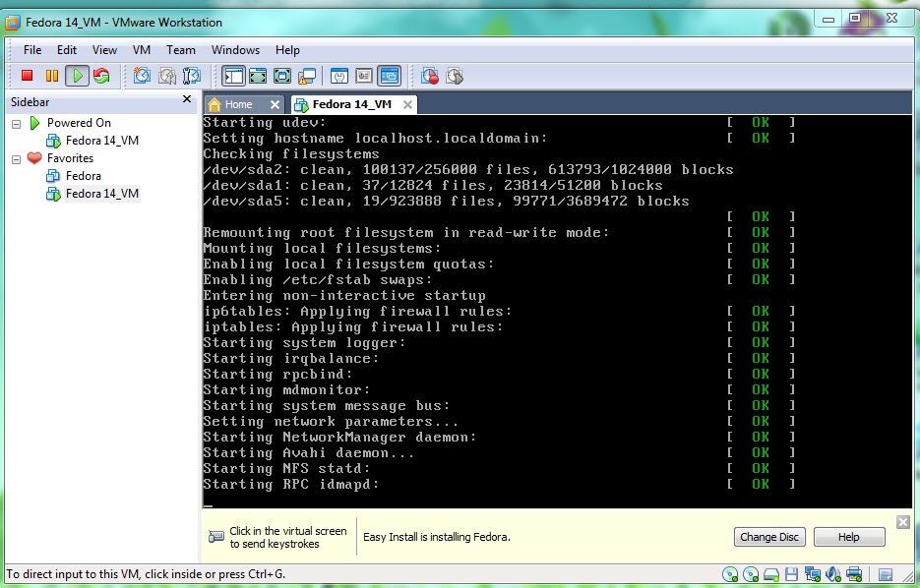Click the hard disk status icon

[x=771, y=574]
